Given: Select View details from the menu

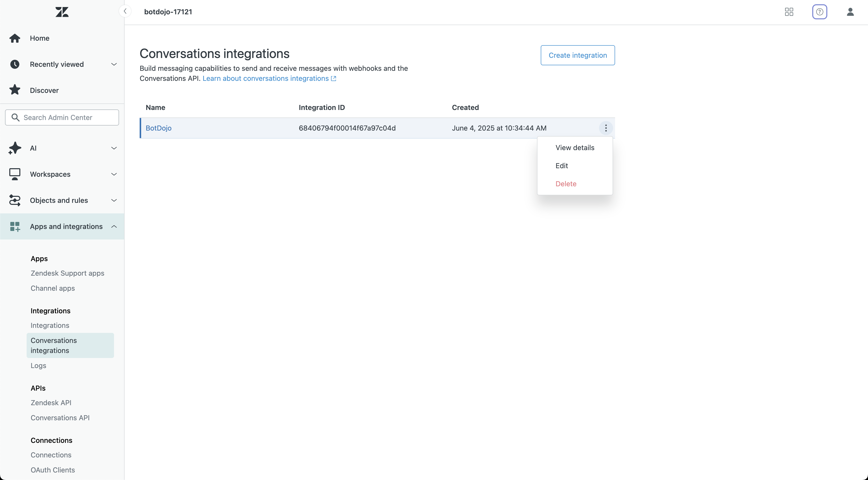Looking at the screenshot, I should pyautogui.click(x=574, y=148).
